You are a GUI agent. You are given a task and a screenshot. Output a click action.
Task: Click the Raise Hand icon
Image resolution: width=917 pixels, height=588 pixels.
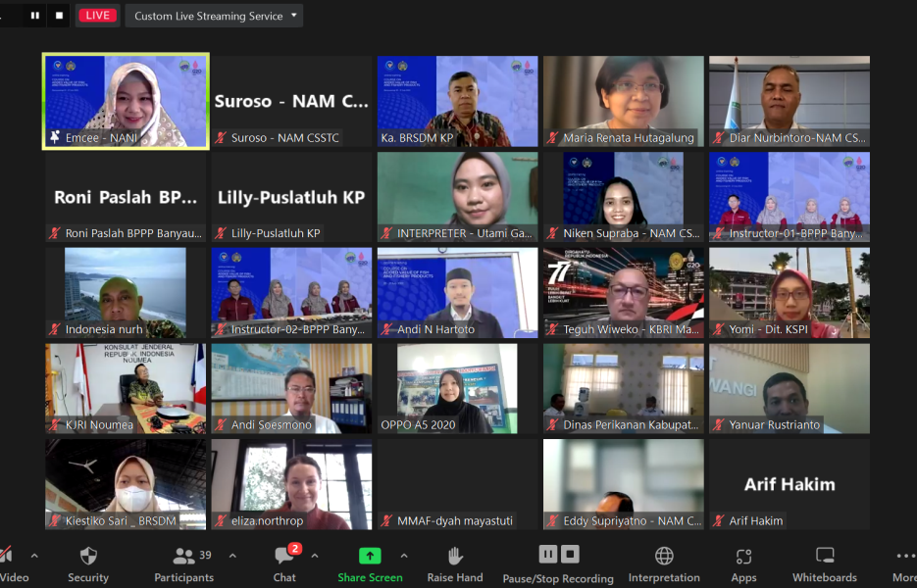(454, 563)
